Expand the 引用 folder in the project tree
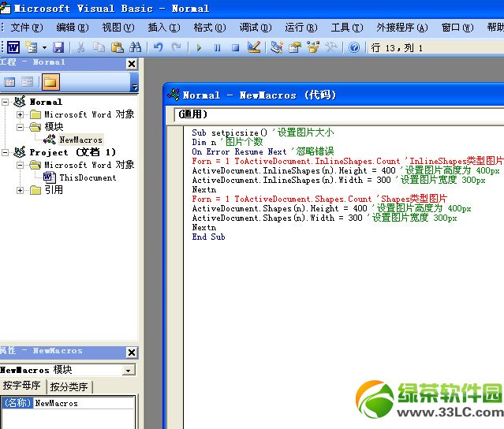Screen dimensions: 504x429 21,190
